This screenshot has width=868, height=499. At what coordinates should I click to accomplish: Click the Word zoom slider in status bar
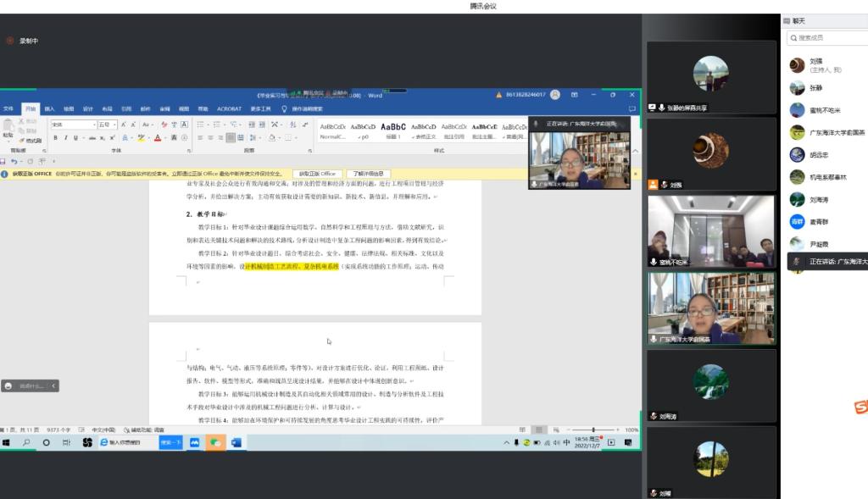pyautogui.click(x=593, y=430)
